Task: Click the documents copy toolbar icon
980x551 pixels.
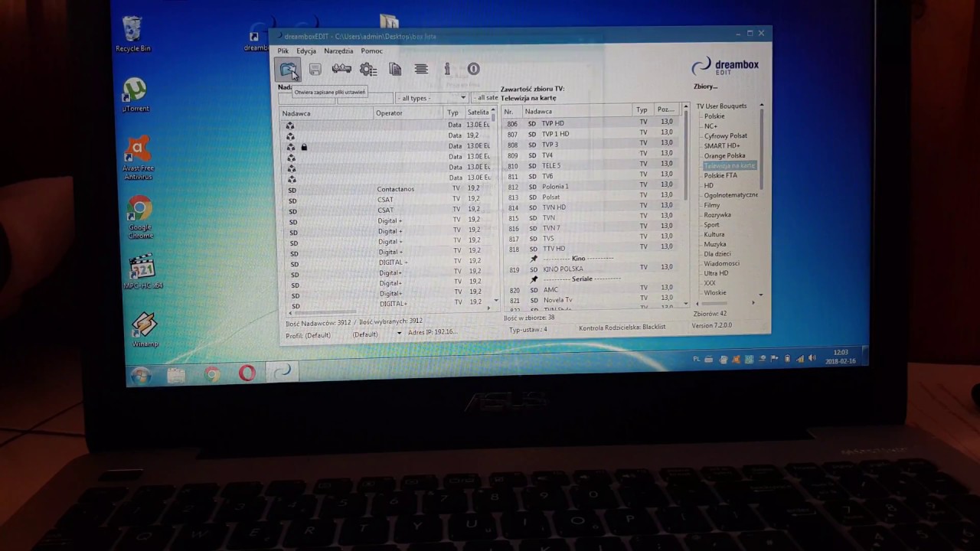Action: click(395, 69)
